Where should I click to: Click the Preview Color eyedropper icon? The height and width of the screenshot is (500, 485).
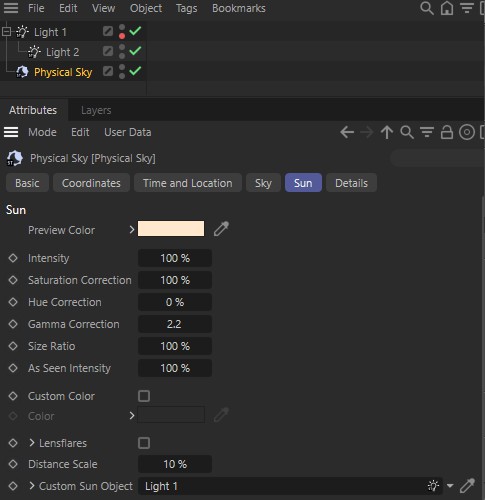point(221,229)
